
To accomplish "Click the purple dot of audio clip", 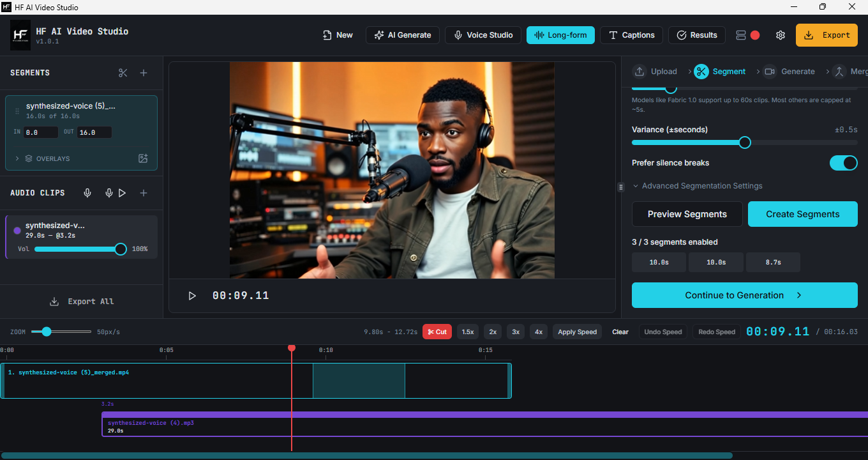I will pyautogui.click(x=17, y=231).
